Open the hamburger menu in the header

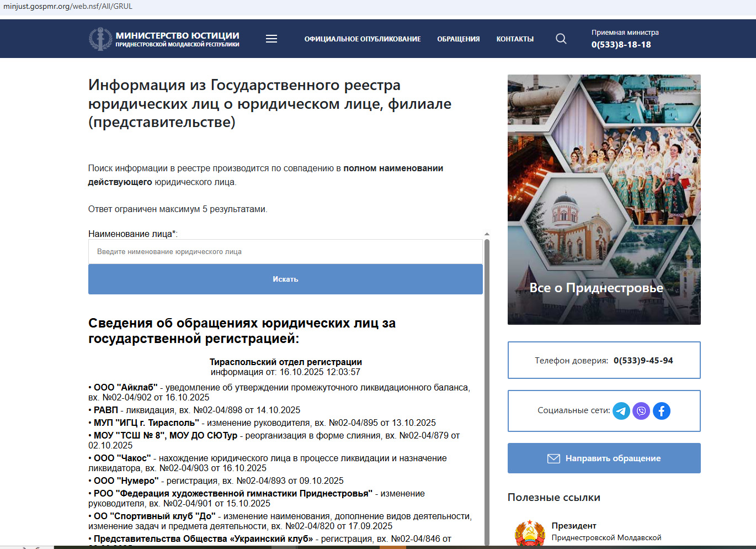coord(271,39)
